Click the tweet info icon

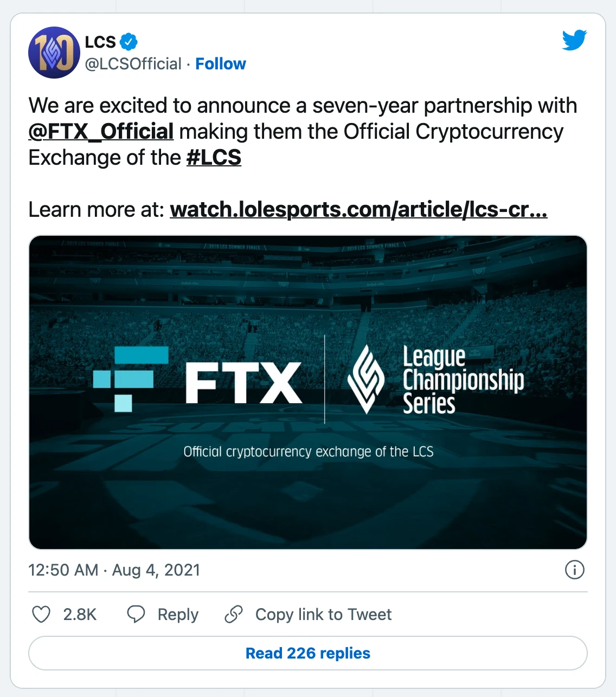pos(574,570)
